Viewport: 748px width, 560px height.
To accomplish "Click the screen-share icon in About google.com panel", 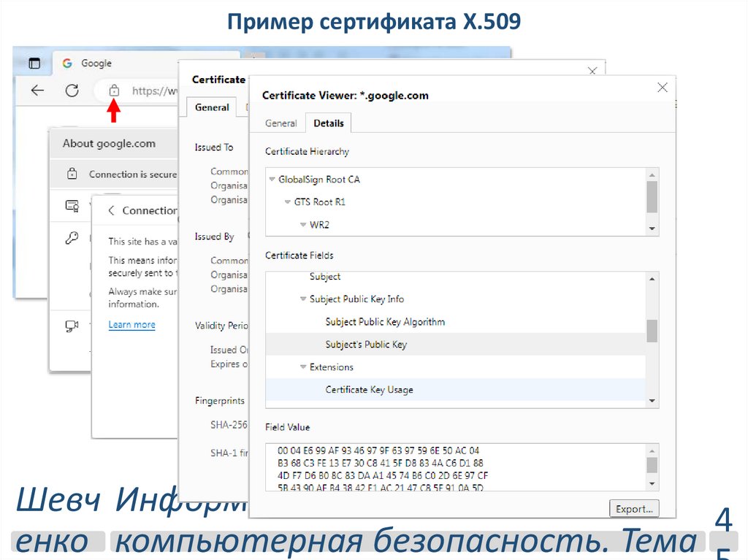I will (72, 326).
